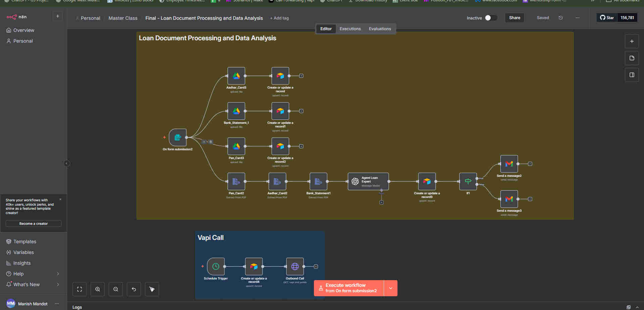Reset the canvas zoom level
Viewport: 644px width, 310px height.
[134, 289]
